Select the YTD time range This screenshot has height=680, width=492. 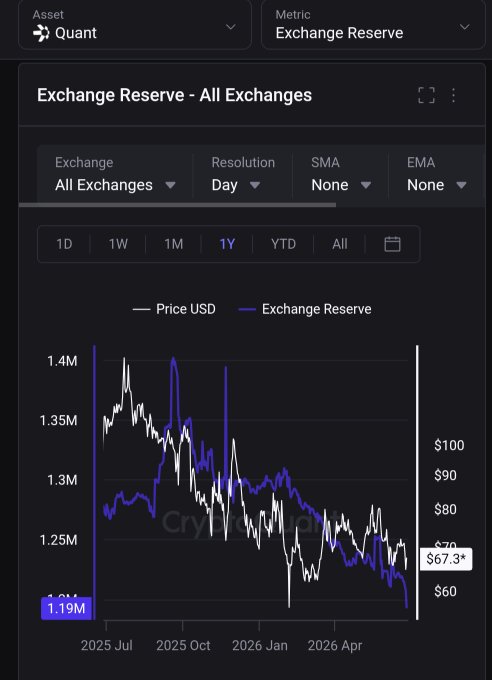tap(283, 244)
